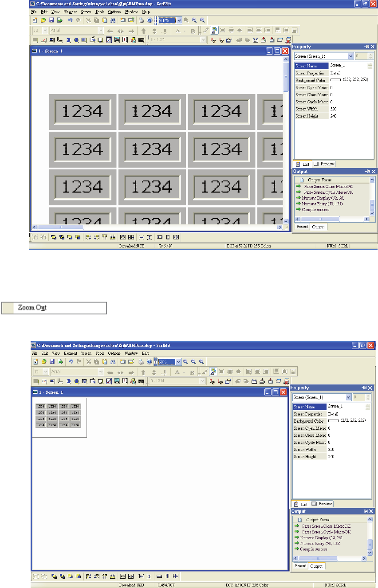Click Print icon in the 50% zoom window
The height and width of the screenshot is (588, 378).
pos(142,361)
